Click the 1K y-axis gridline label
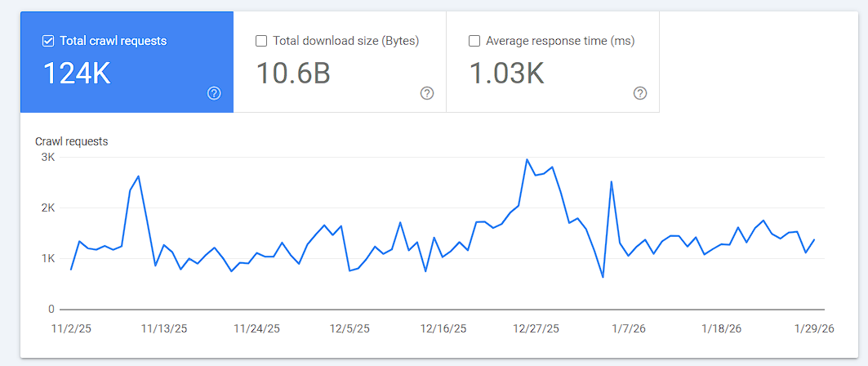This screenshot has width=868, height=366. click(47, 259)
